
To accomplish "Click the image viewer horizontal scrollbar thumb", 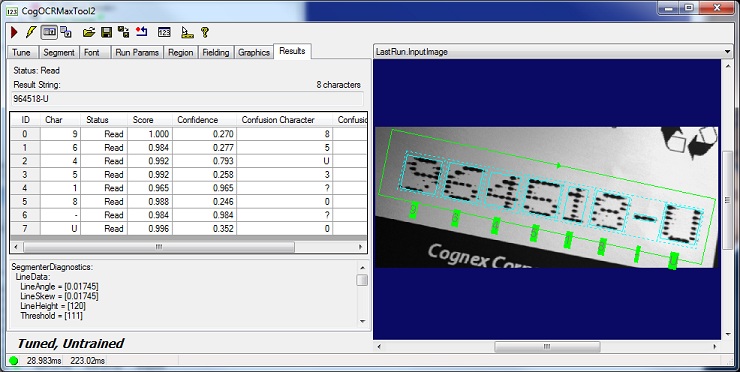I will click(x=547, y=347).
